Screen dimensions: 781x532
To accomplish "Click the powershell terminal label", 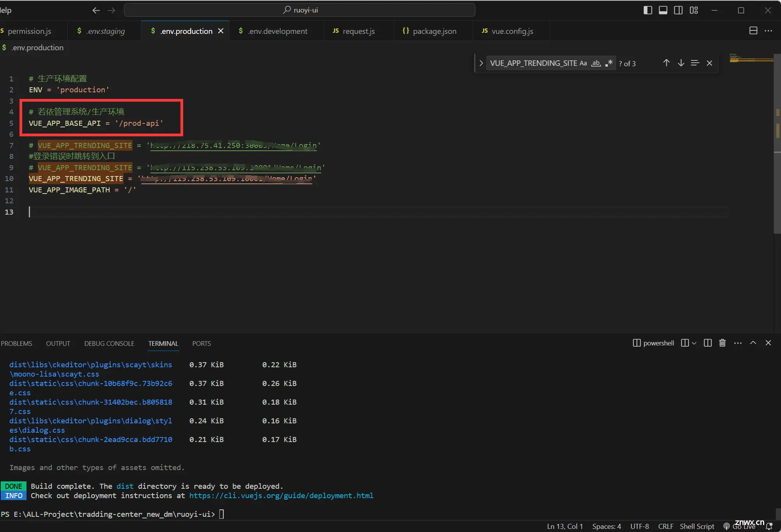I will [654, 343].
